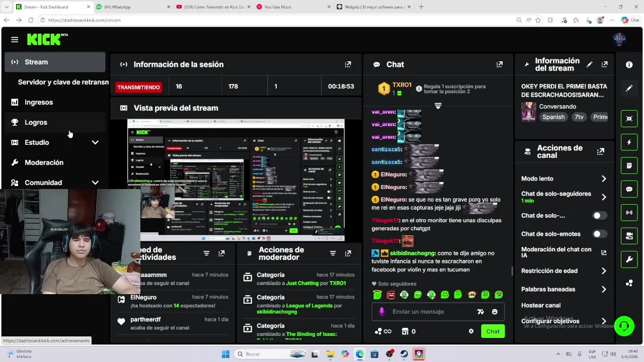
Task: Enable Chat de solo-emotes switch
Action: pyautogui.click(x=599, y=234)
